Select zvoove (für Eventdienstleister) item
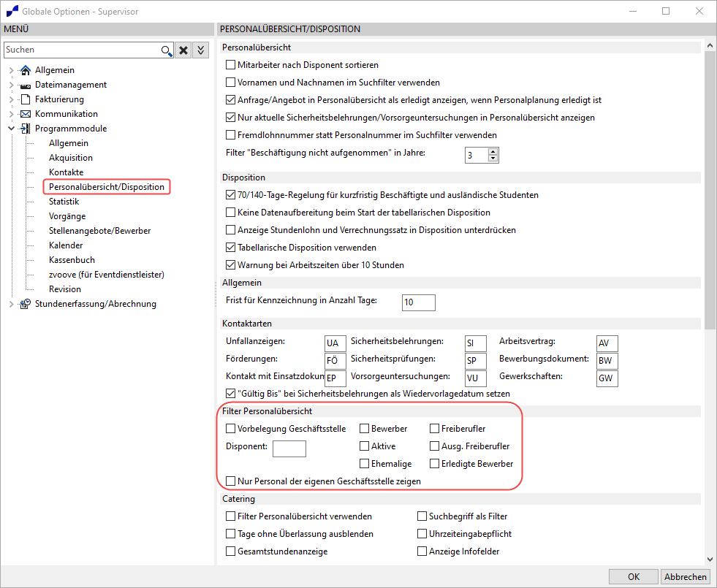 [107, 275]
